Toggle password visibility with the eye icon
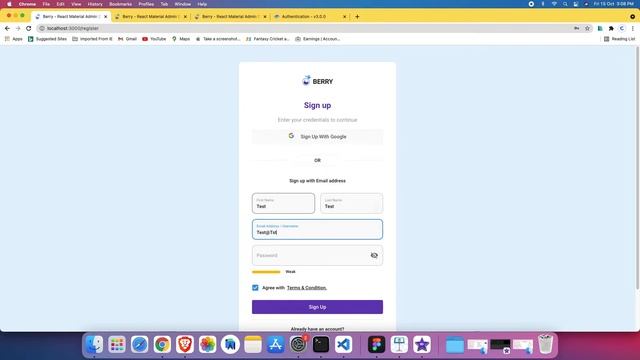 click(374, 255)
